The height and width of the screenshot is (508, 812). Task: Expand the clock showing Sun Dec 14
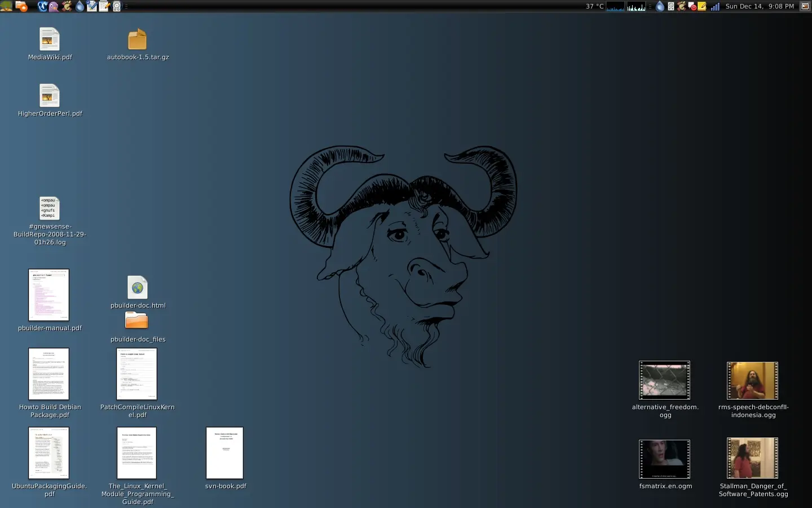point(759,6)
